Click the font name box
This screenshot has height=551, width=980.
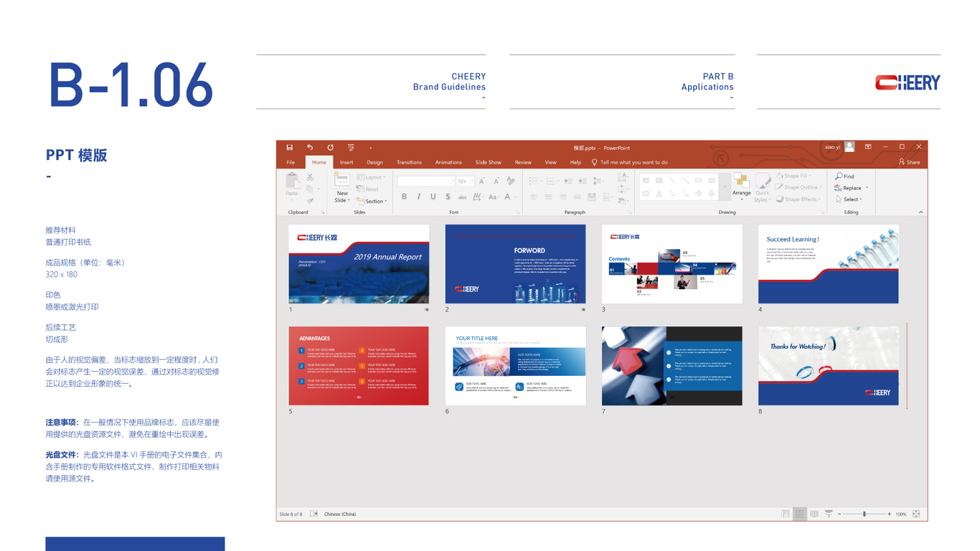(426, 182)
